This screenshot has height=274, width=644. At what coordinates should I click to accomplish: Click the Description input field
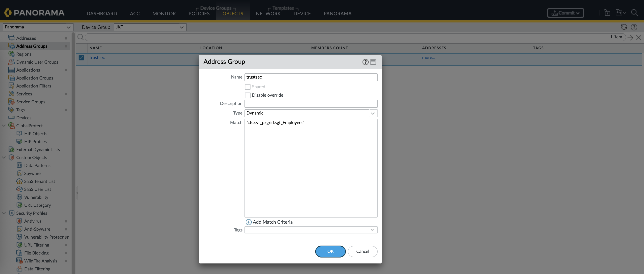[311, 104]
